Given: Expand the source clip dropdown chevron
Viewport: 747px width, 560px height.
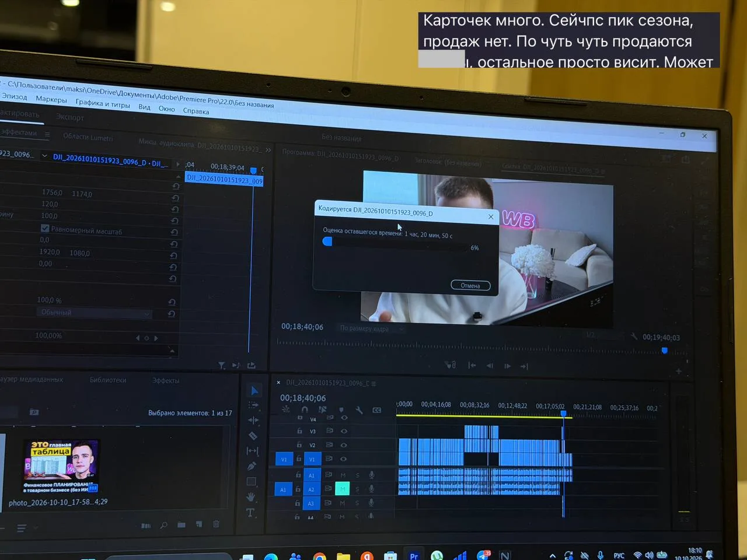Looking at the screenshot, I should coord(44,156).
